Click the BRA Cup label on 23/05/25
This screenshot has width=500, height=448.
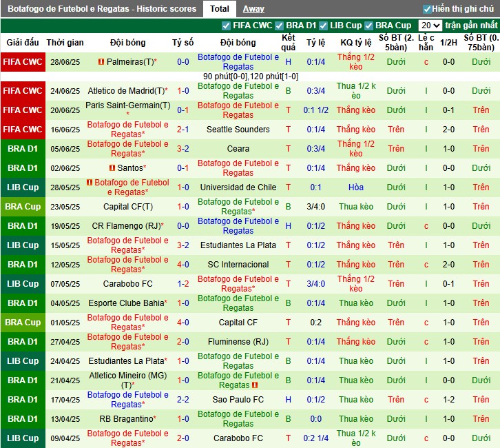coord(23,207)
